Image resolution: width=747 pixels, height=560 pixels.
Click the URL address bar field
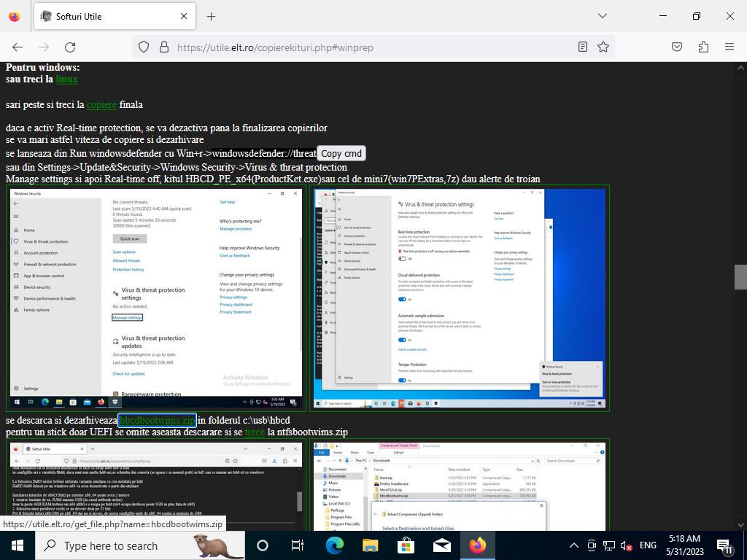(x=365, y=47)
